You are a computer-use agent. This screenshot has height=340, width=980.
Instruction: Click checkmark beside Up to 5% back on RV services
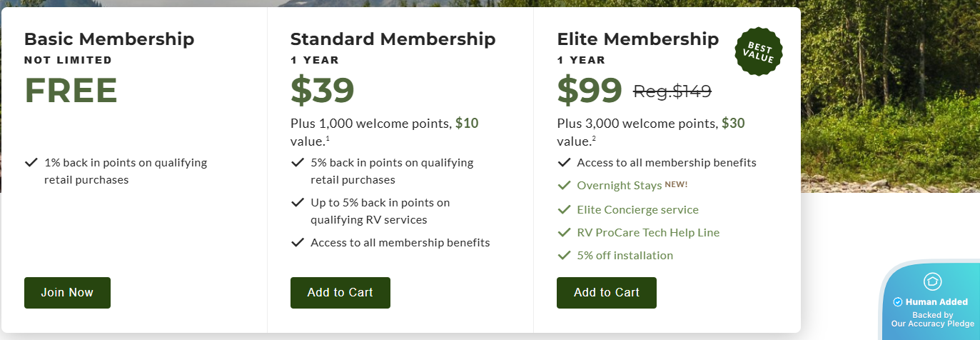[x=298, y=203]
